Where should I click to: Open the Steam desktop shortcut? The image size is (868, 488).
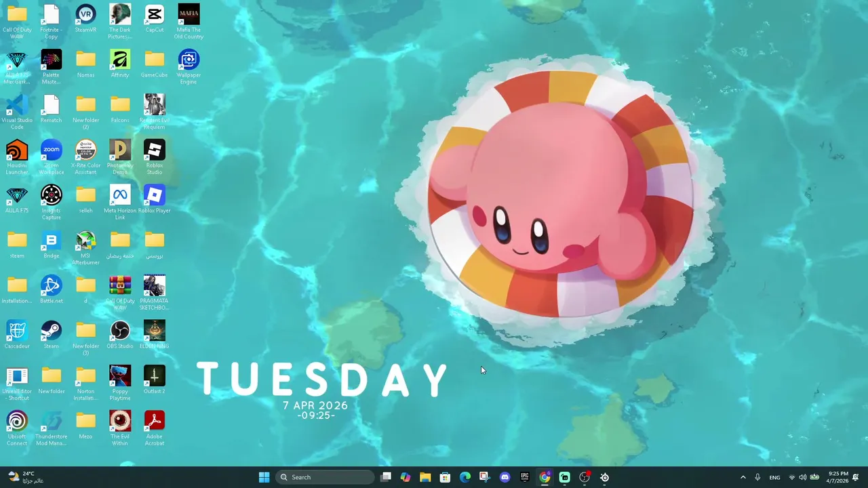point(51,335)
